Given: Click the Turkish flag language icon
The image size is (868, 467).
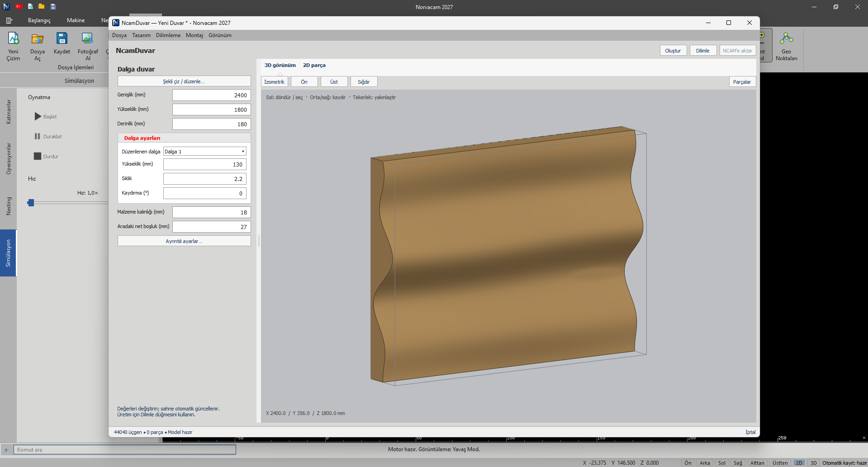Looking at the screenshot, I should [x=19, y=6].
